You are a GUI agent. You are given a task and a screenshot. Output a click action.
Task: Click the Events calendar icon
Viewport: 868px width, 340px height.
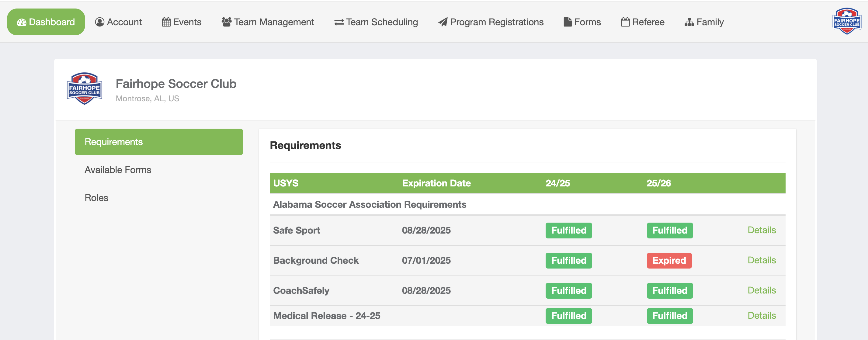click(166, 22)
